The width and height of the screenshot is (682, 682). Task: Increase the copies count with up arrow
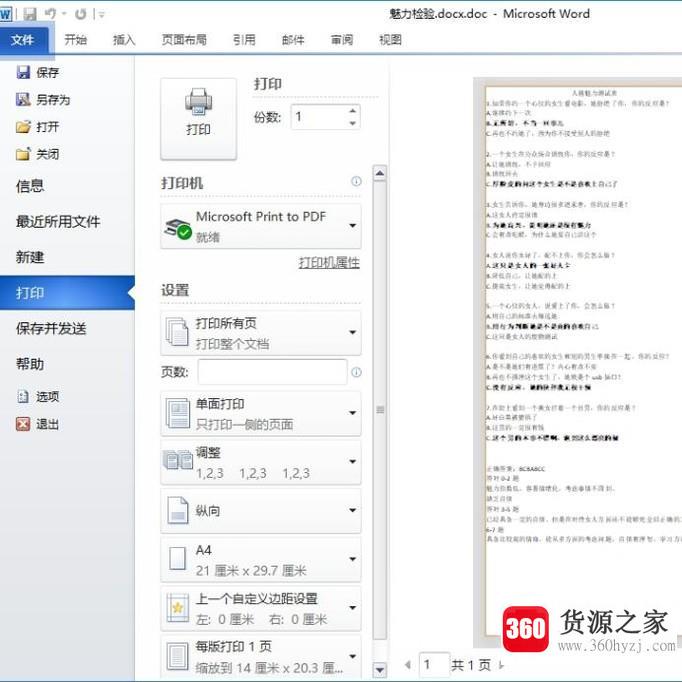(353, 111)
